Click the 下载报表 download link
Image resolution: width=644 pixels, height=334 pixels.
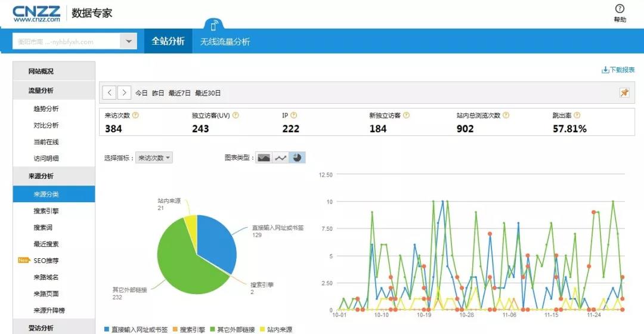(x=618, y=70)
